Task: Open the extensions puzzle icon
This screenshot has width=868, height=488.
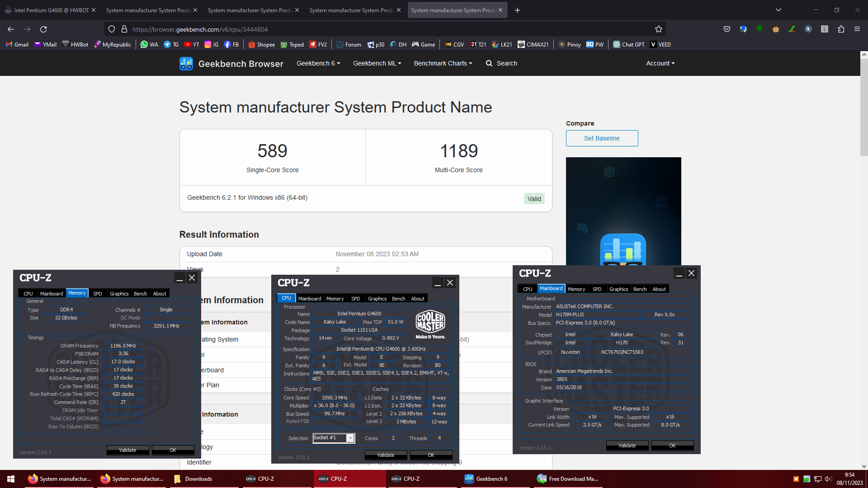Action: point(841,29)
